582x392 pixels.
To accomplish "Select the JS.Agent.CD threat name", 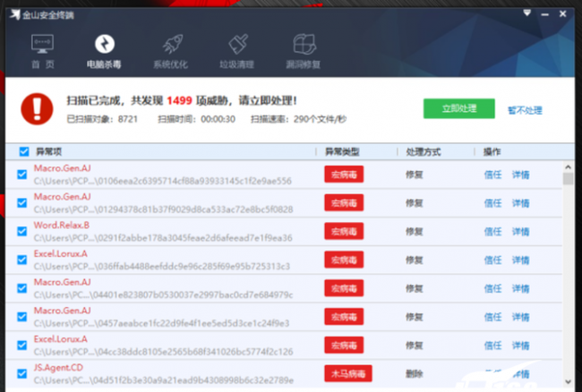I will 58,368.
